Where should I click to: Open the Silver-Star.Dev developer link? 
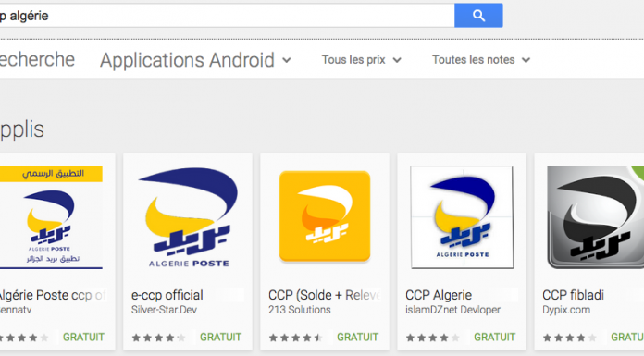point(164,310)
